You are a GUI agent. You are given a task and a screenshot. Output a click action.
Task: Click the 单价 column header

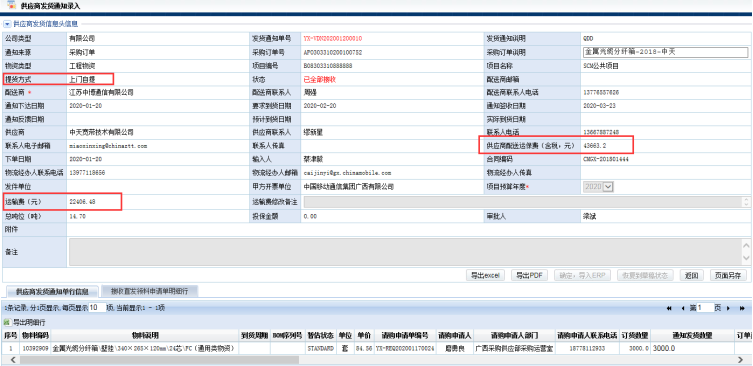click(x=364, y=335)
